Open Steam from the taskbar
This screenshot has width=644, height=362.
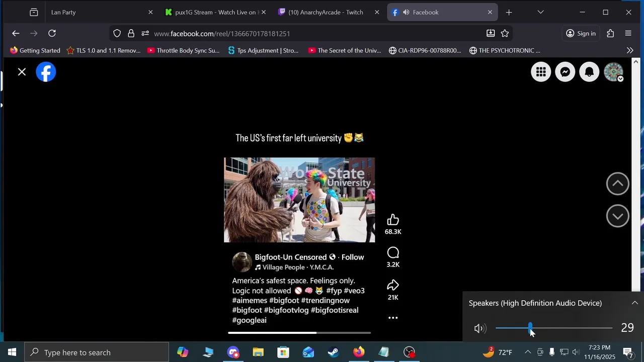(334, 352)
